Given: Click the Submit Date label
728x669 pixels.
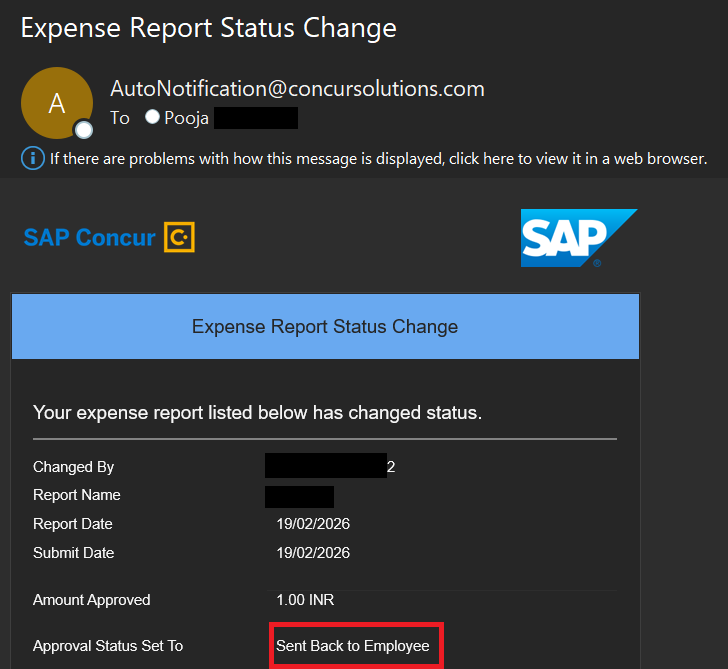Looking at the screenshot, I should pos(73,552).
